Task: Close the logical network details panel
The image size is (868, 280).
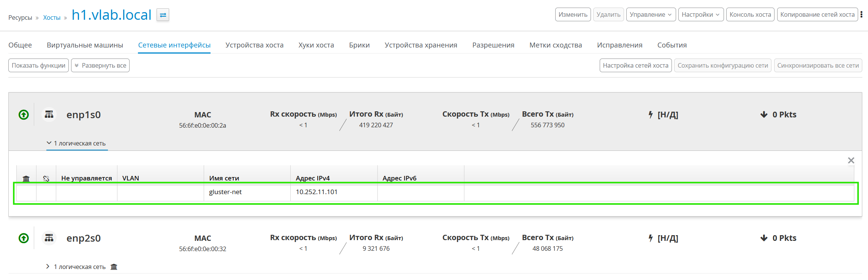Action: pyautogui.click(x=851, y=160)
